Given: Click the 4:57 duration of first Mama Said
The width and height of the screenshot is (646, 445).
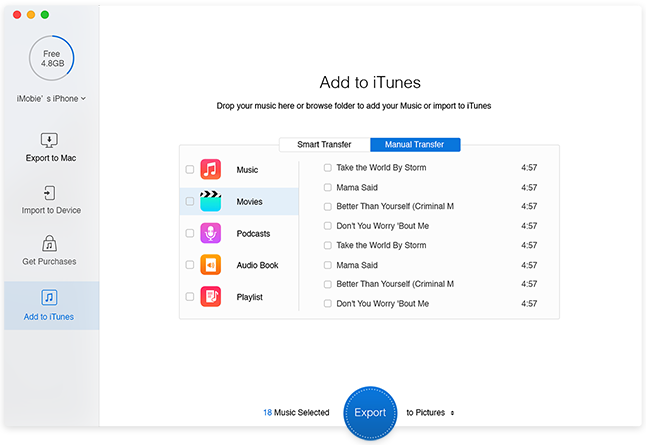Looking at the screenshot, I should (529, 187).
